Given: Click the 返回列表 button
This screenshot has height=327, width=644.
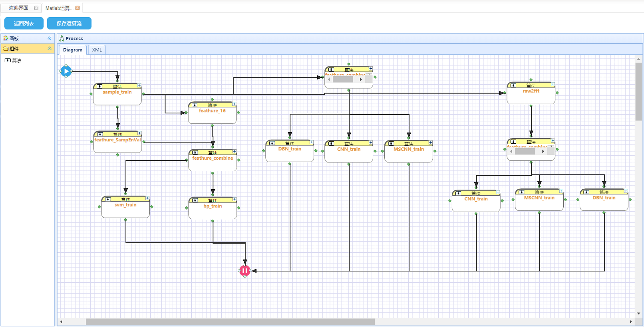Looking at the screenshot, I should tap(24, 23).
